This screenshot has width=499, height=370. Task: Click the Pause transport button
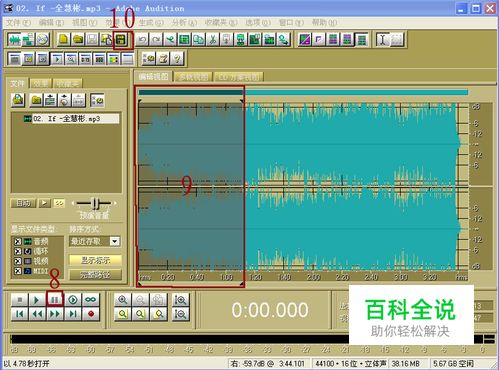click(55, 300)
